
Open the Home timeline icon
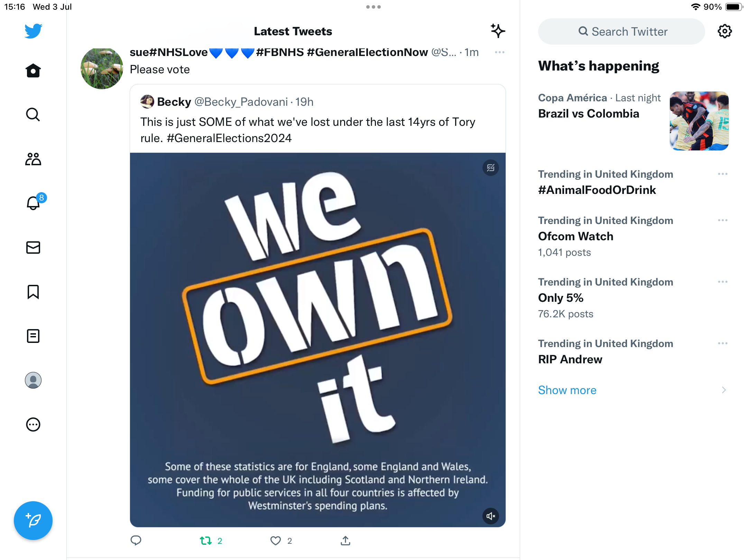tap(33, 71)
